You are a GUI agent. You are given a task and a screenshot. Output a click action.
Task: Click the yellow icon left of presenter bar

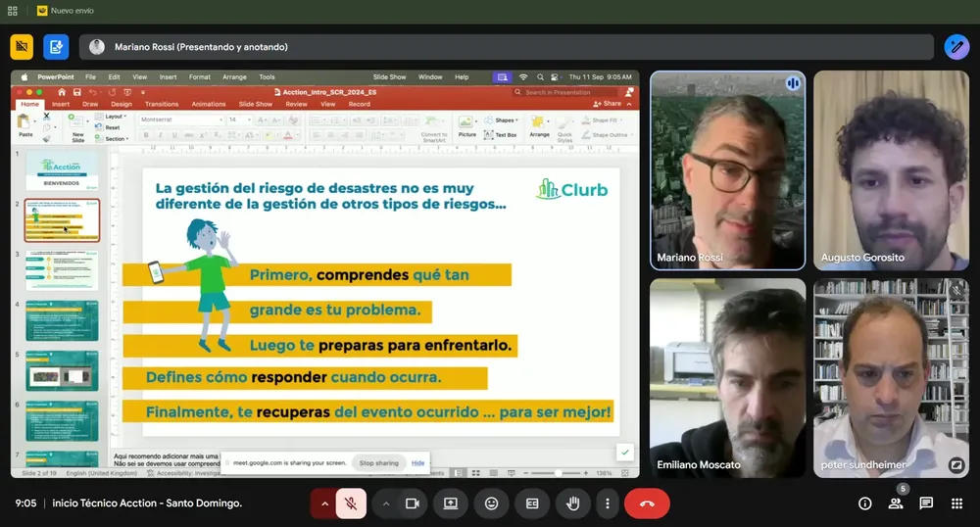pyautogui.click(x=22, y=47)
